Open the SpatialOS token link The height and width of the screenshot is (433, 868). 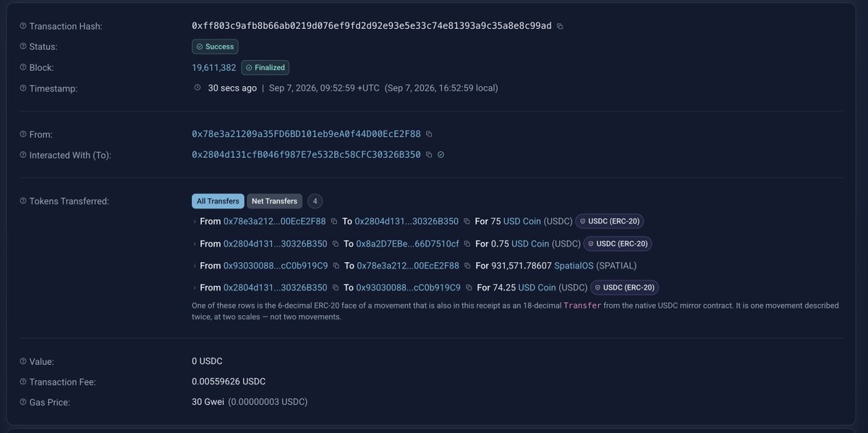point(574,266)
